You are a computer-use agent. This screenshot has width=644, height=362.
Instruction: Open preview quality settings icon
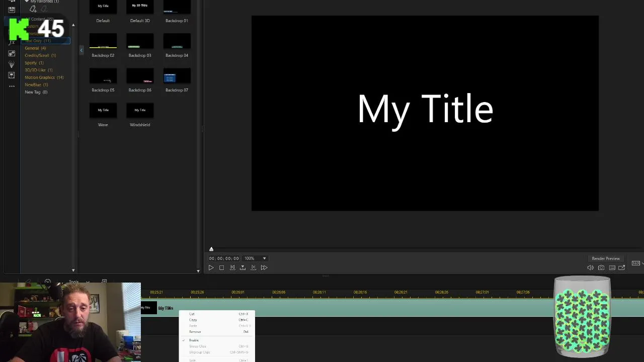(x=612, y=267)
